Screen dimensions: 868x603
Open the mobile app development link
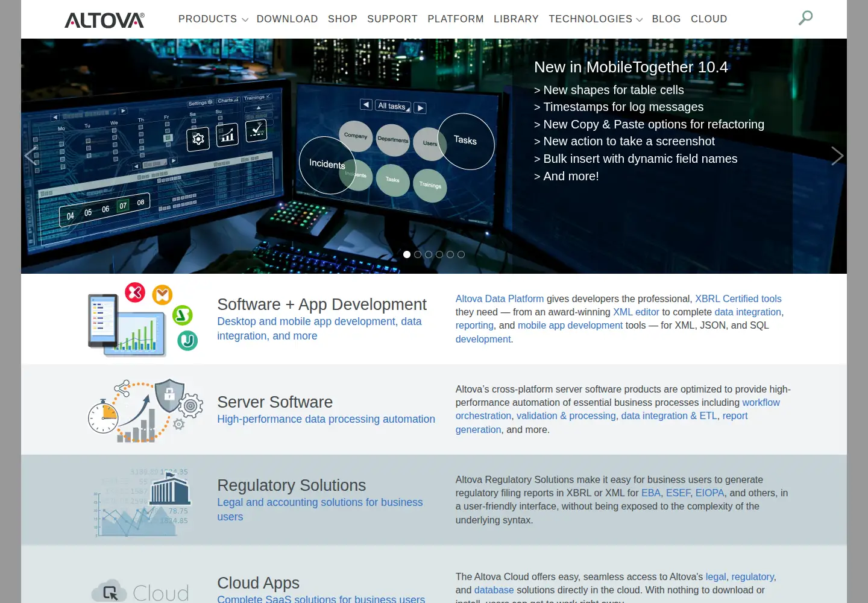tap(570, 325)
